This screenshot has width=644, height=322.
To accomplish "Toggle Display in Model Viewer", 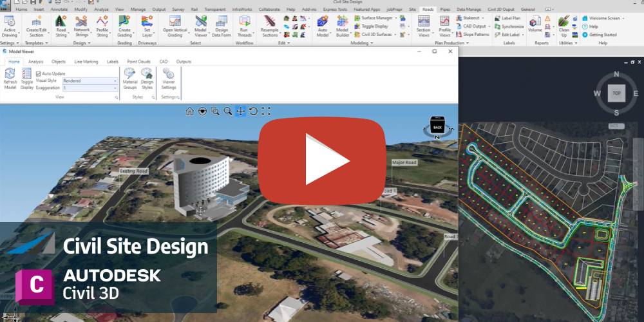I will coord(26,79).
